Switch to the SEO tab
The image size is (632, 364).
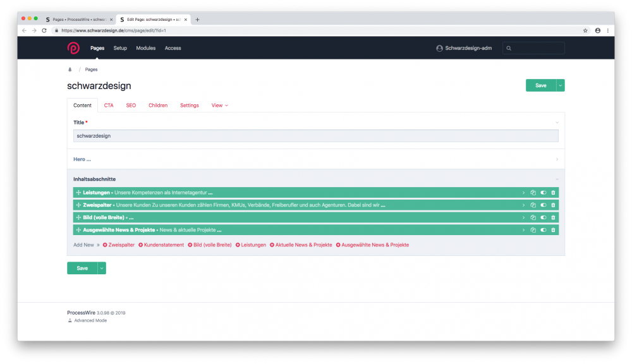[x=131, y=106]
